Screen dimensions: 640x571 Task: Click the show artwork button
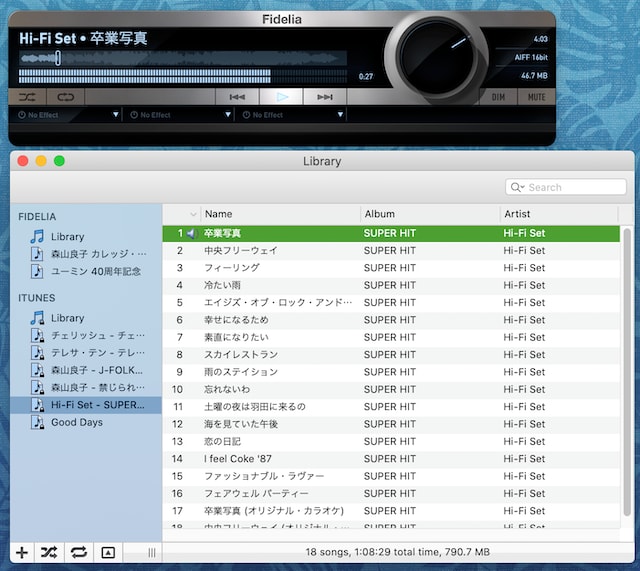(x=108, y=553)
